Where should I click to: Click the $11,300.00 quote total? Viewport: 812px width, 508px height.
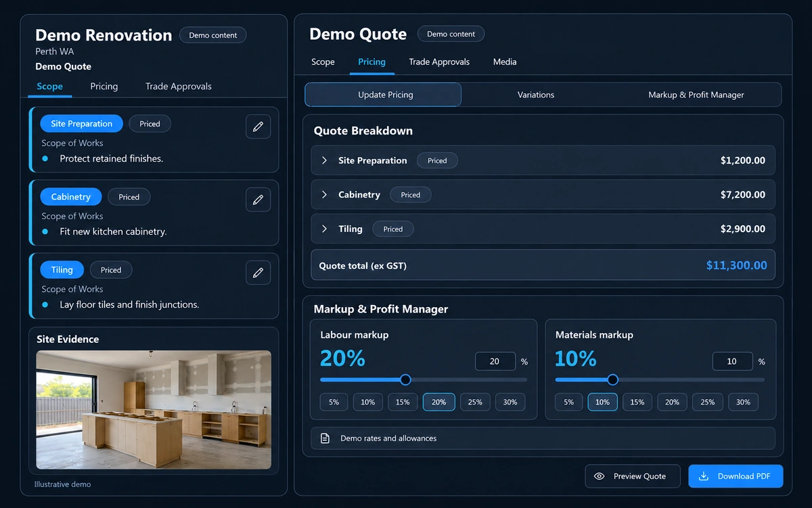(x=737, y=265)
